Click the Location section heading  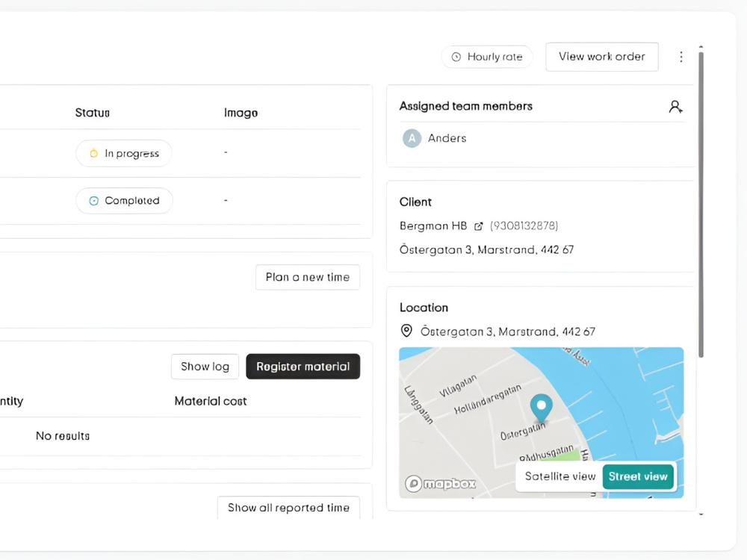point(424,308)
